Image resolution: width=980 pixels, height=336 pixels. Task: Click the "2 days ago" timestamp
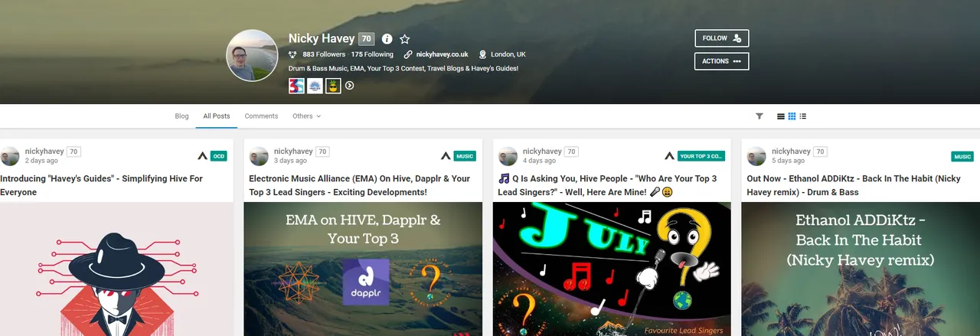[x=41, y=161]
